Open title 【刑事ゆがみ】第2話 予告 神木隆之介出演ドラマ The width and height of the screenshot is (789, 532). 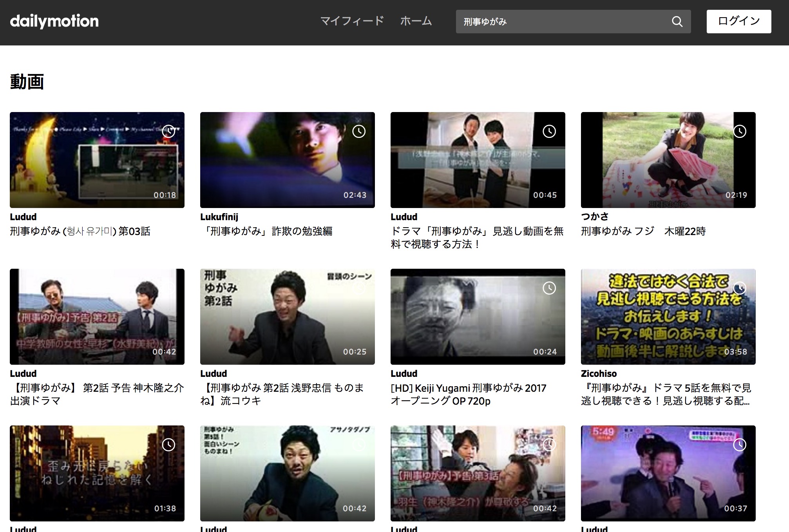[97, 394]
